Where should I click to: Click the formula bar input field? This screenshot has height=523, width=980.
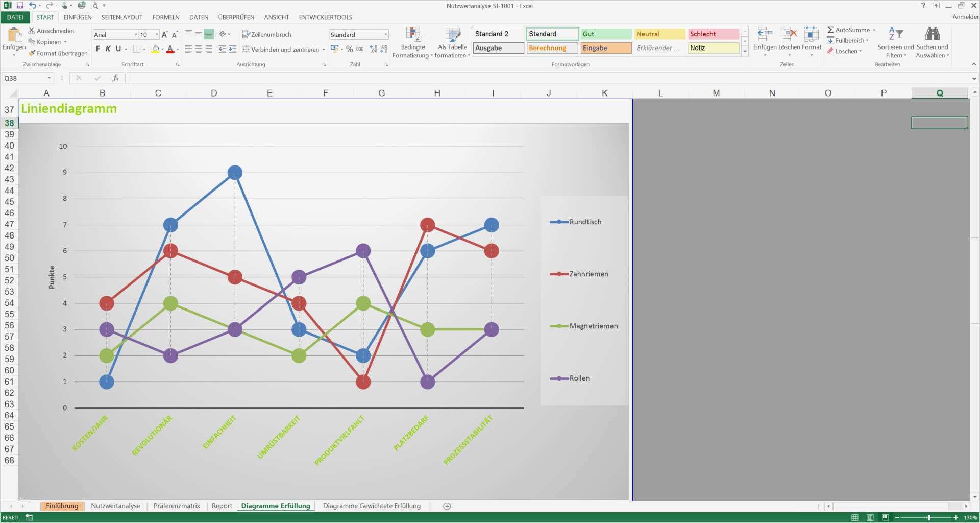tap(549, 78)
